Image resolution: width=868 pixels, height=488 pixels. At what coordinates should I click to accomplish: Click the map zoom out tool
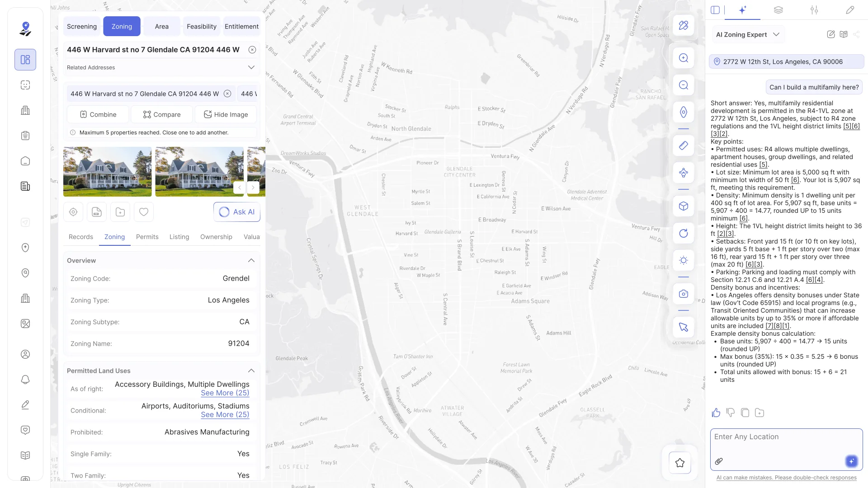coord(684,85)
